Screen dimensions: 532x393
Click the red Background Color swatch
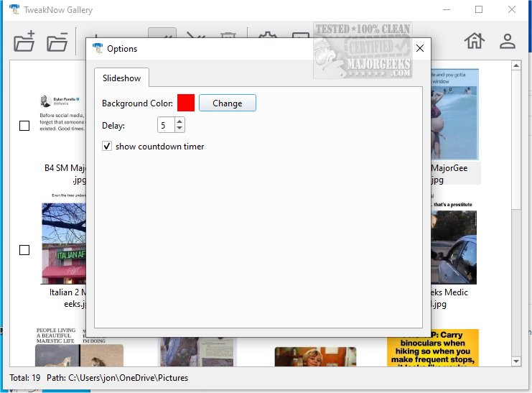click(x=186, y=103)
